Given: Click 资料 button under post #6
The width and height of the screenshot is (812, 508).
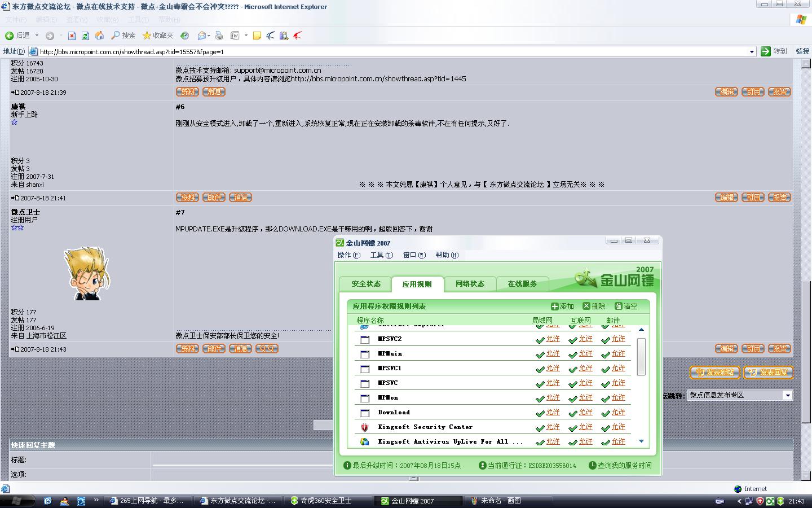Looking at the screenshot, I should (187, 198).
